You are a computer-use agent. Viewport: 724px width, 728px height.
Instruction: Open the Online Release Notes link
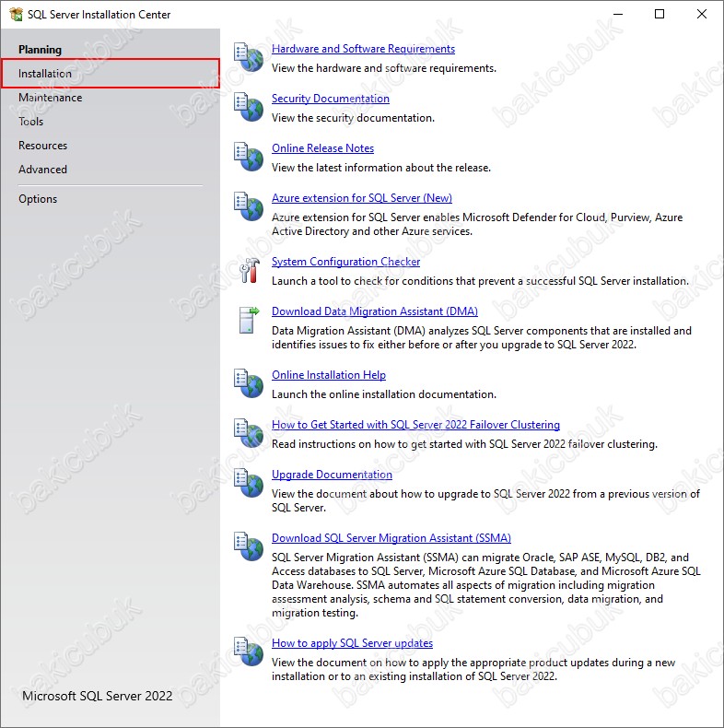click(322, 148)
